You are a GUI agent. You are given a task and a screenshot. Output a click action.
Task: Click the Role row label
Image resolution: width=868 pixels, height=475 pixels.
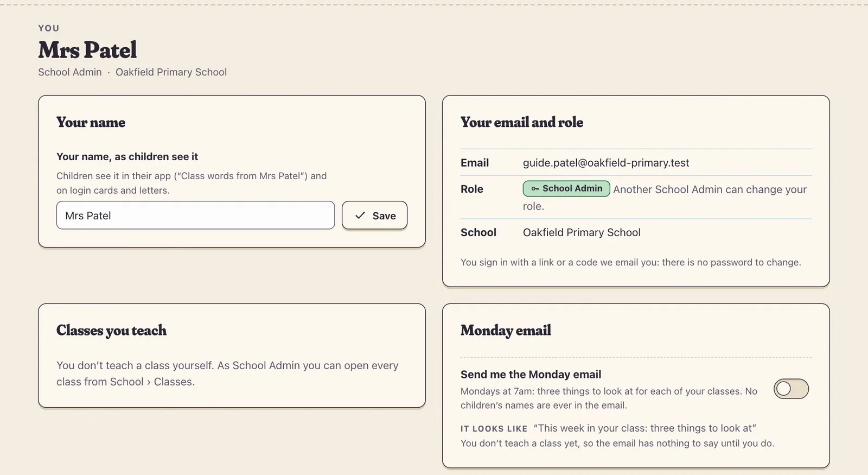pos(472,189)
